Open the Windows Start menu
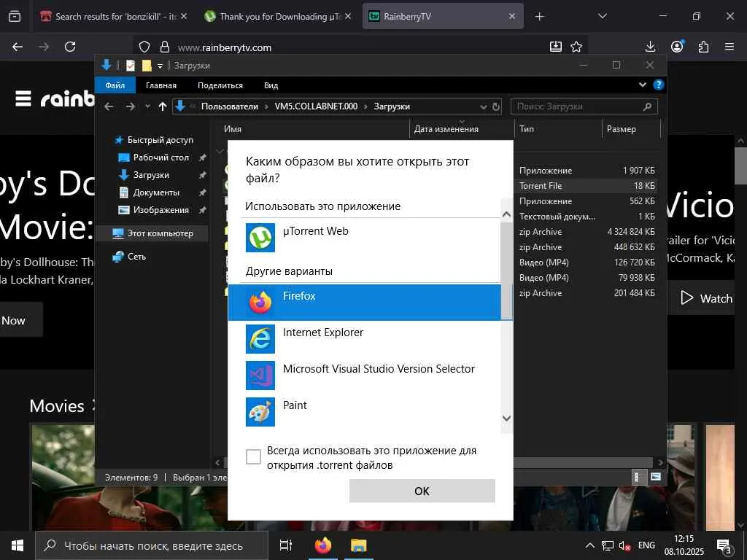 pos(18,545)
